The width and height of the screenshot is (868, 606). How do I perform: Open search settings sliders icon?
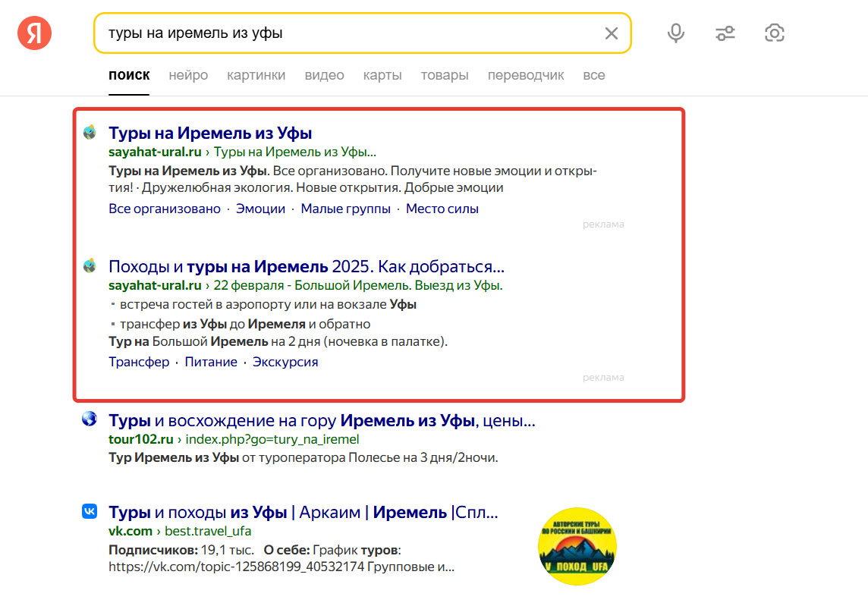[x=725, y=33]
